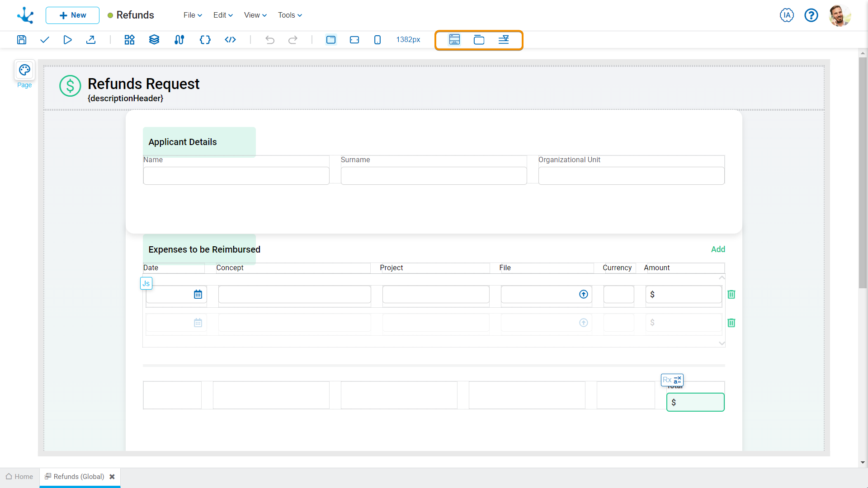Scroll down in the expenses list
The image size is (868, 488).
pos(722,344)
